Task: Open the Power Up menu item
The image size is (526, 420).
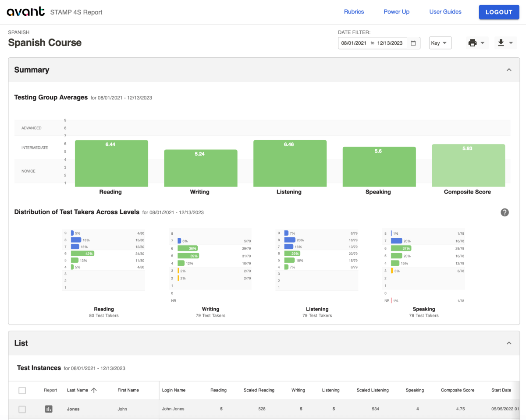Action: tap(397, 12)
